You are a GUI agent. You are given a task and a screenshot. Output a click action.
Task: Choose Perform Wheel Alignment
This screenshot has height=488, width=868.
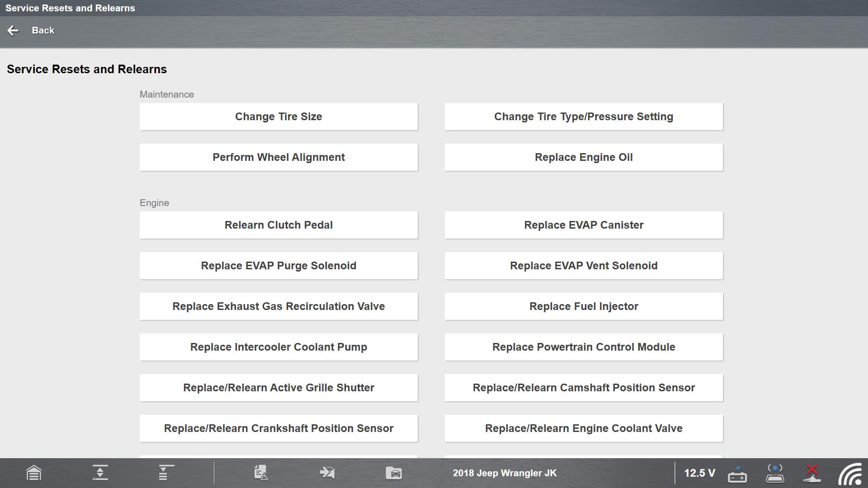pos(278,157)
